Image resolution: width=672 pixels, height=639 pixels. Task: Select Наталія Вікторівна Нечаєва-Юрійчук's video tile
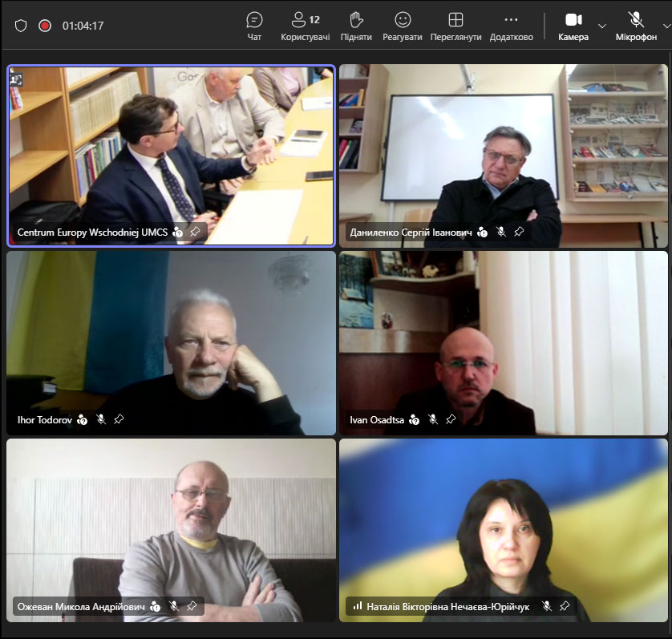[503, 530]
